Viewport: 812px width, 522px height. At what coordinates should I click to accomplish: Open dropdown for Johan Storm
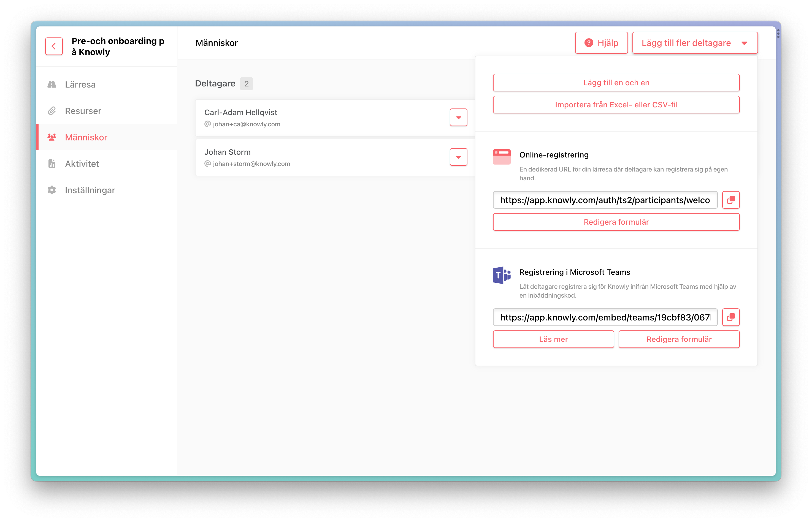pos(458,157)
